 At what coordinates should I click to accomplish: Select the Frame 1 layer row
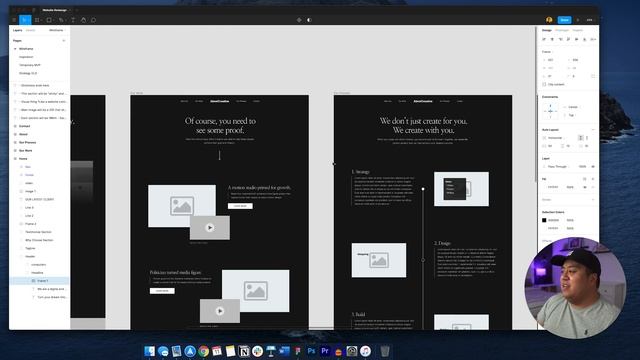click(40, 281)
